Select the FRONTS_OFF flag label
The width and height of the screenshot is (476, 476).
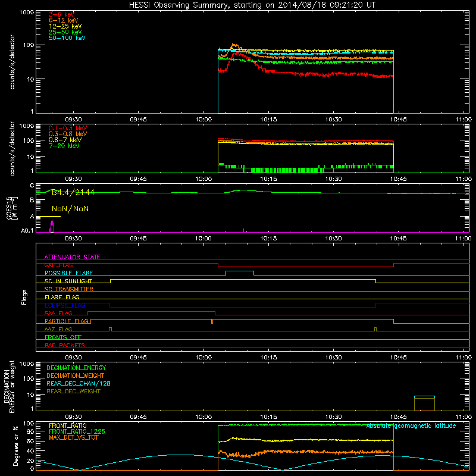coord(63,337)
